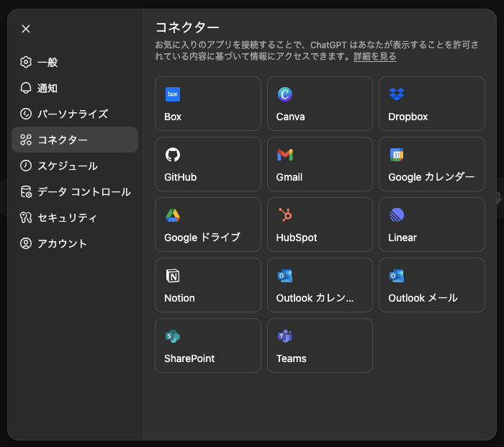Select the Teams connector icon

click(x=285, y=336)
